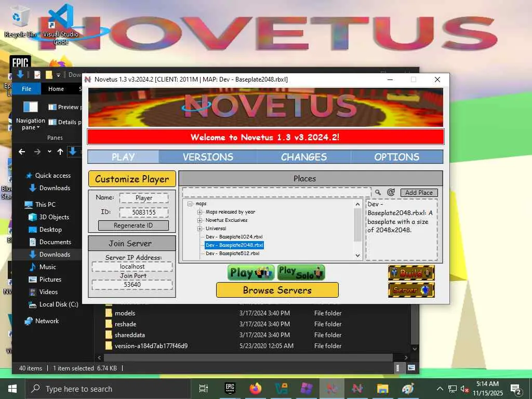Open the Navigation pane dropdown arrow
The image size is (532, 399).
pyautogui.click(x=38, y=128)
